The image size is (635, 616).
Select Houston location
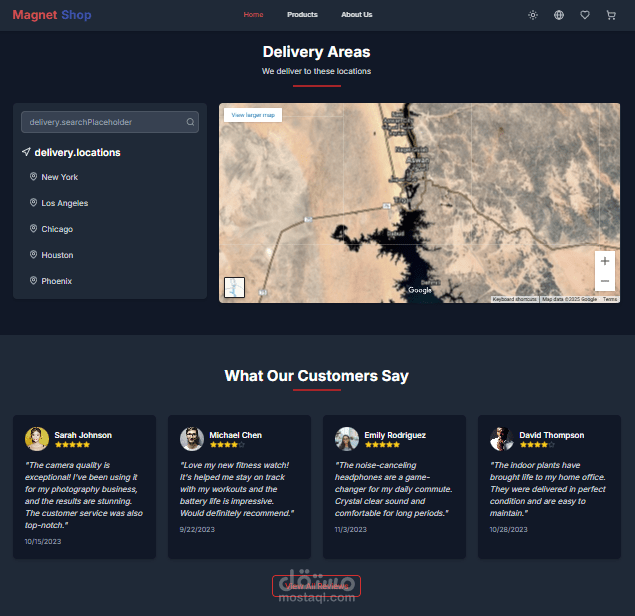coord(57,255)
